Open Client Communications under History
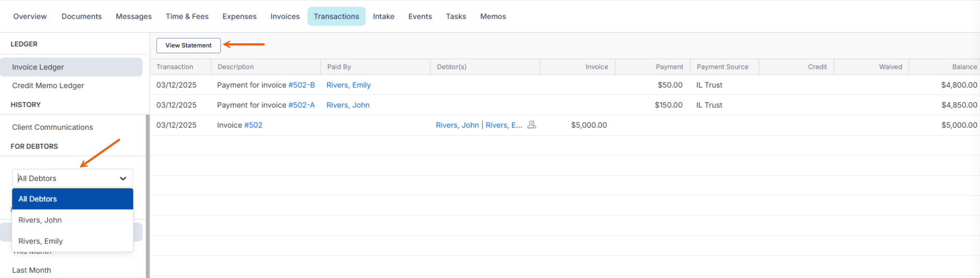This screenshot has width=980, height=278. 52,127
